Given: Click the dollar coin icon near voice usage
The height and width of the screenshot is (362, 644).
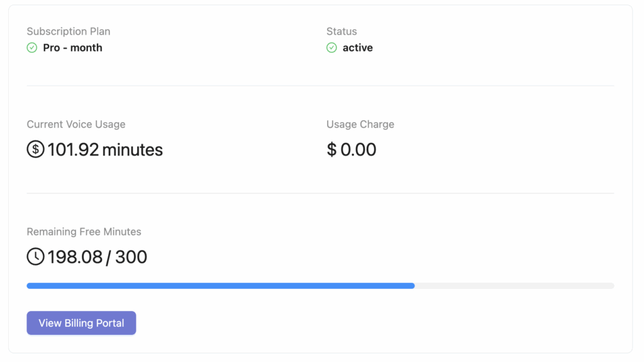Looking at the screenshot, I should pyautogui.click(x=36, y=149).
